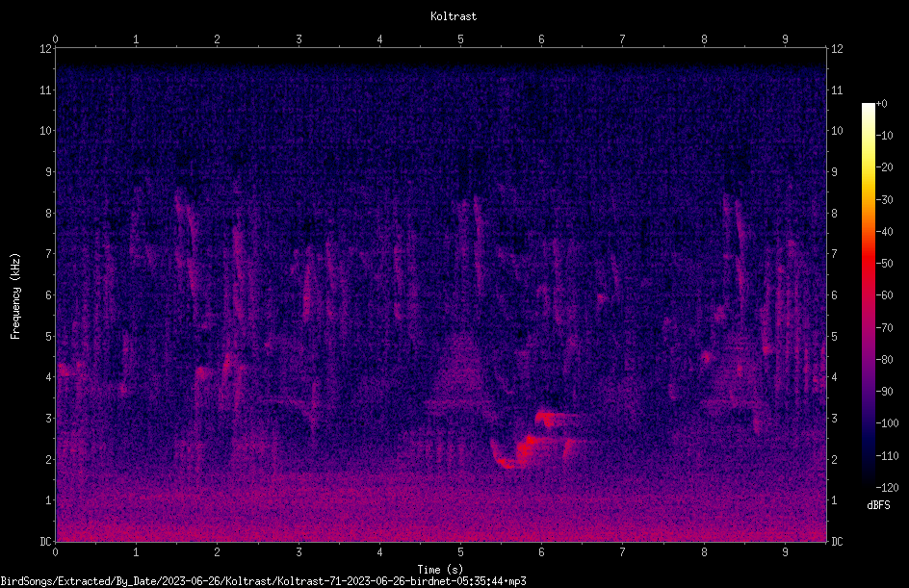Click the +0 value on the colorbar
909x588 pixels.
[881, 104]
